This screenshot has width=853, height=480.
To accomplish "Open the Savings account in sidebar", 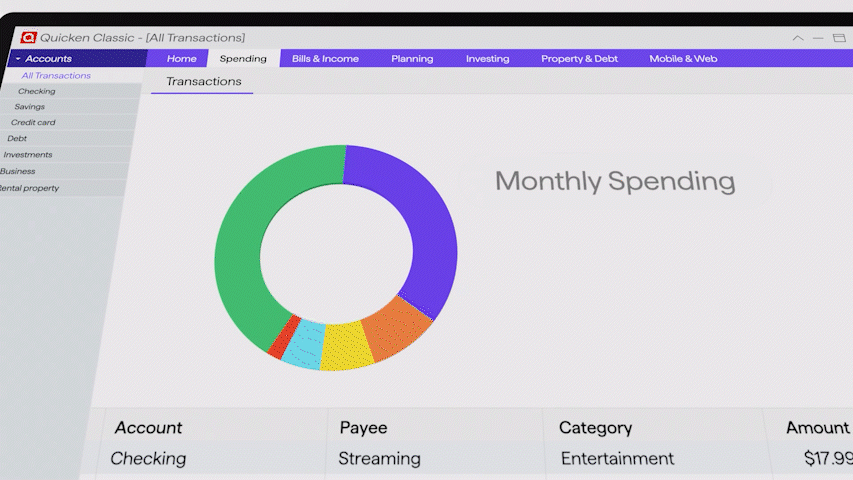I will pos(29,107).
